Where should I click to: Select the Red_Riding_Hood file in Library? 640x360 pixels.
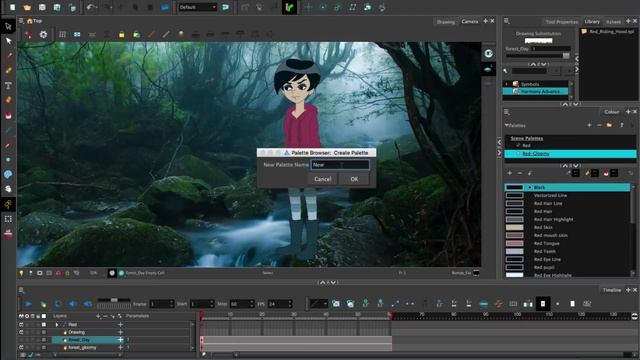tap(608, 31)
